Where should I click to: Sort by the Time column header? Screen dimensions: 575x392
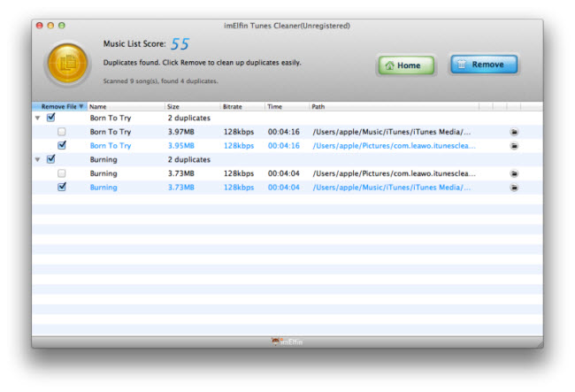tap(287, 106)
